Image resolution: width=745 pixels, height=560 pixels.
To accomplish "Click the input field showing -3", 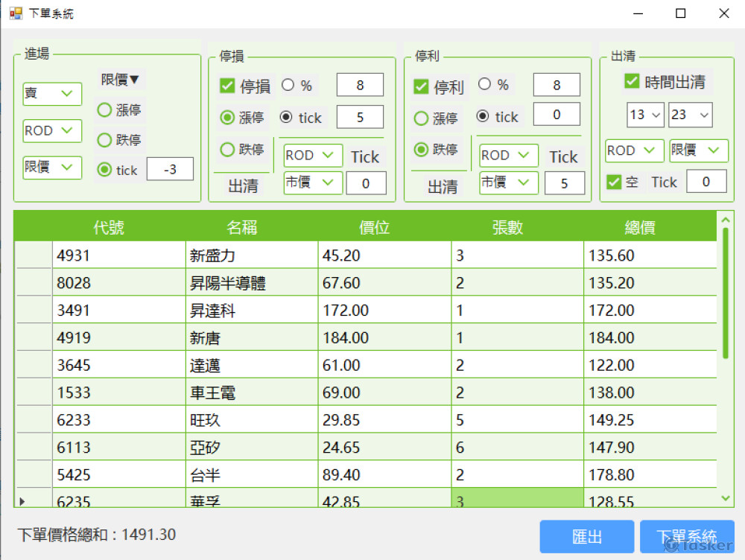I will point(171,169).
